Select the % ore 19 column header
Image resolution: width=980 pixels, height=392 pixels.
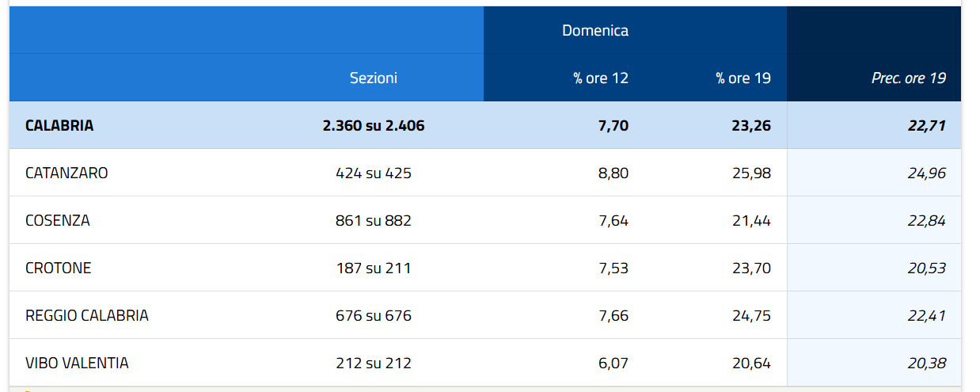click(x=743, y=78)
